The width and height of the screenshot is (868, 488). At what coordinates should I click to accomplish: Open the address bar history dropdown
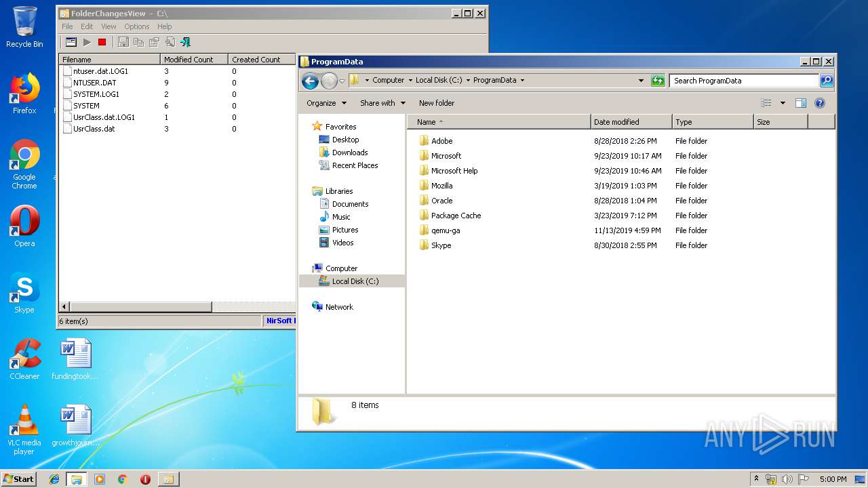641,80
